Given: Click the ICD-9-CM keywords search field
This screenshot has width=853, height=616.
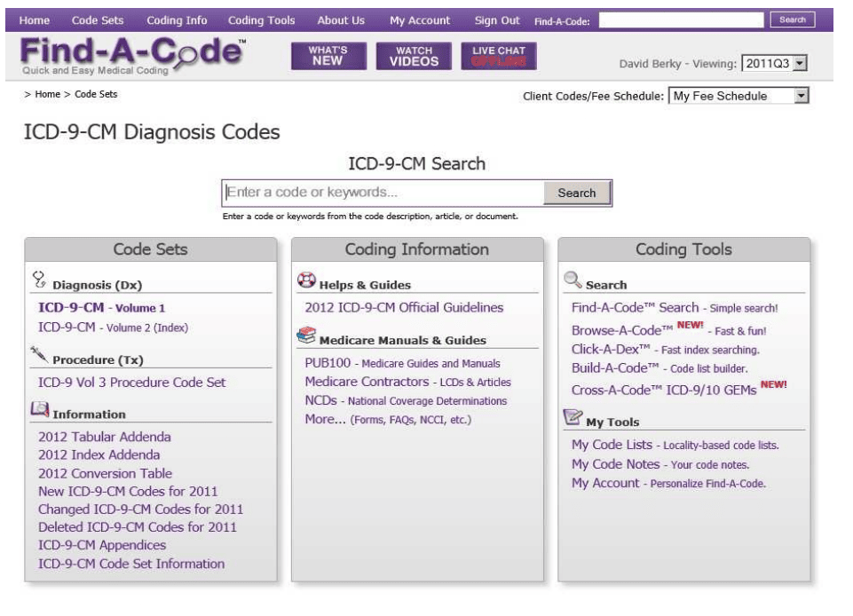Looking at the screenshot, I should (x=383, y=193).
